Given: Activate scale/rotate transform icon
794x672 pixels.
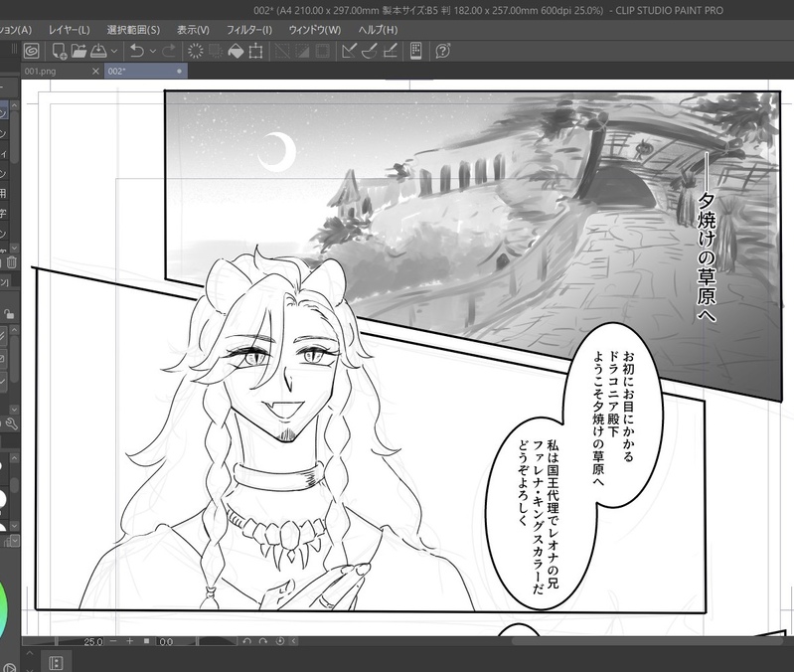Looking at the screenshot, I should (255, 51).
